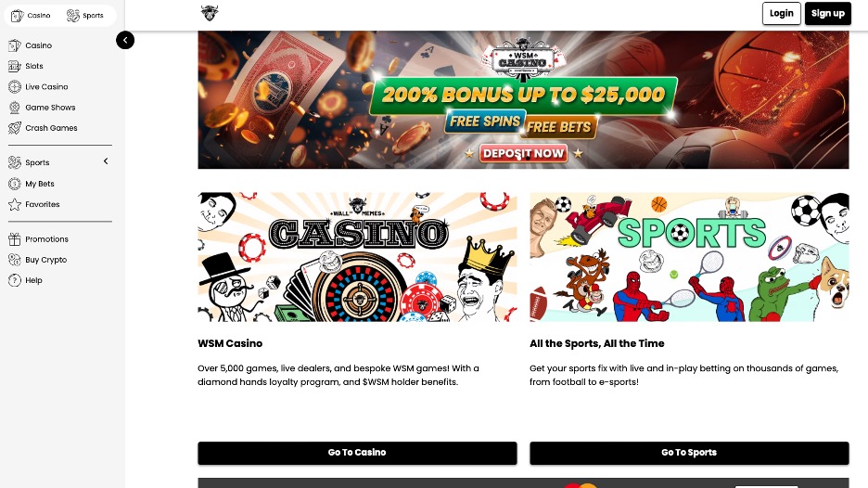Click the Go To Sports button
868x488 pixels.
[x=689, y=453]
